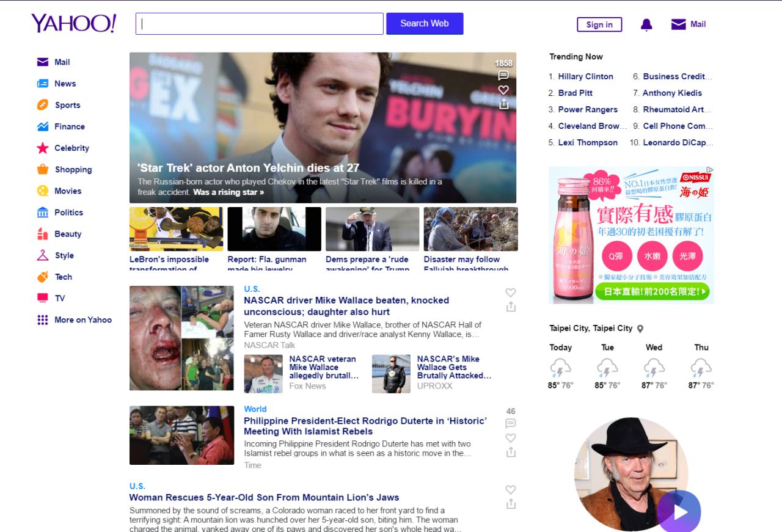The height and width of the screenshot is (532, 782).
Task: Like the Philippine President-Elect Duterte story
Action: tap(511, 438)
